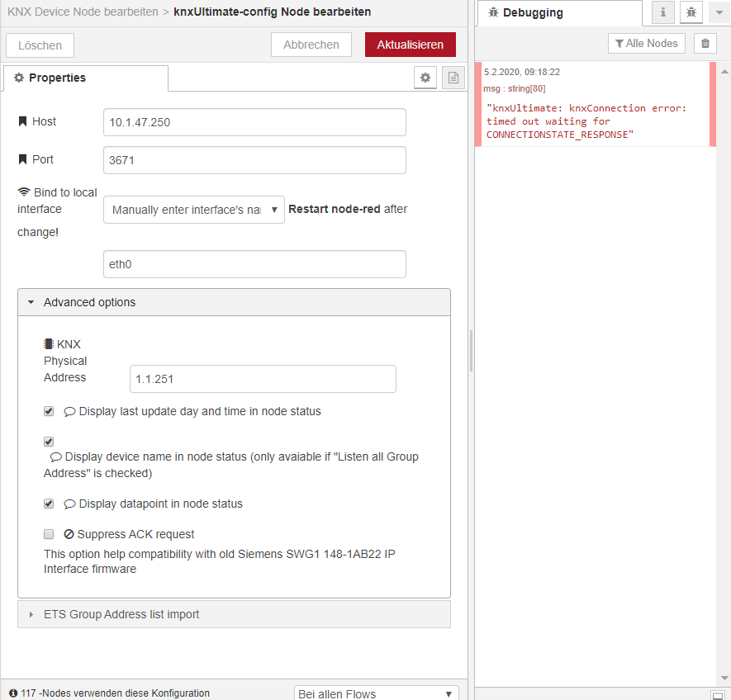Open the node description document icon

click(451, 77)
